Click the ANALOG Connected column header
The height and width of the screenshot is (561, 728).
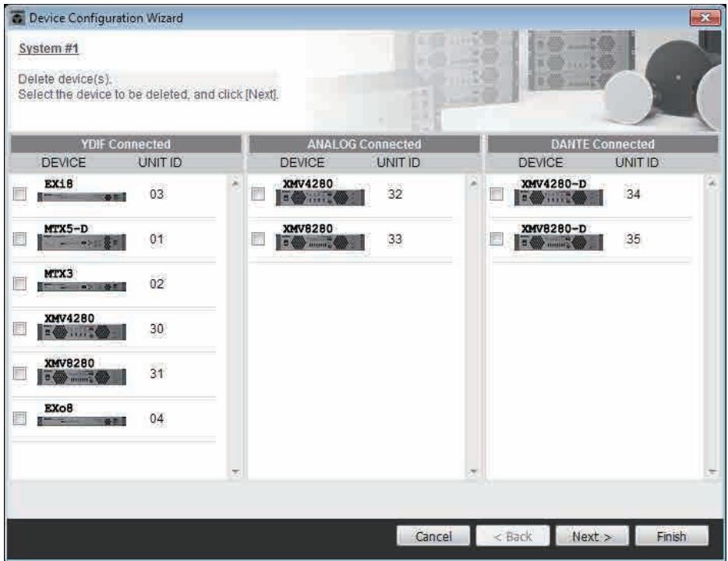click(364, 144)
